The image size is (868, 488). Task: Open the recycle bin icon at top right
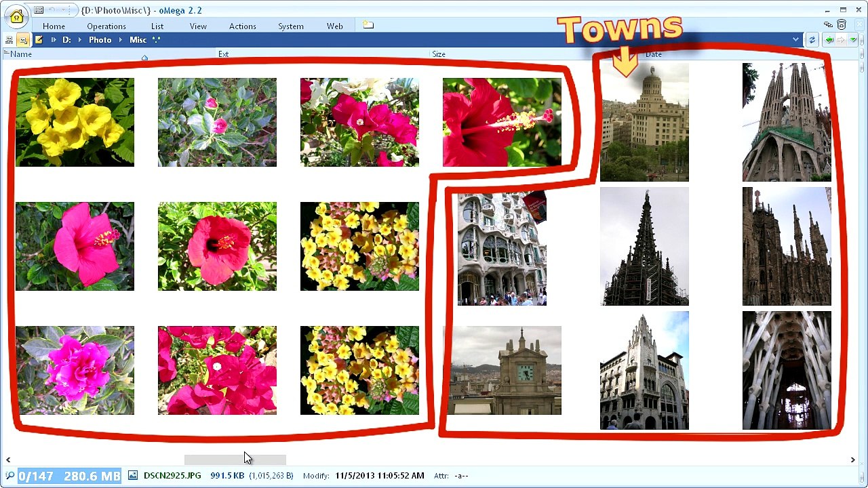842,25
